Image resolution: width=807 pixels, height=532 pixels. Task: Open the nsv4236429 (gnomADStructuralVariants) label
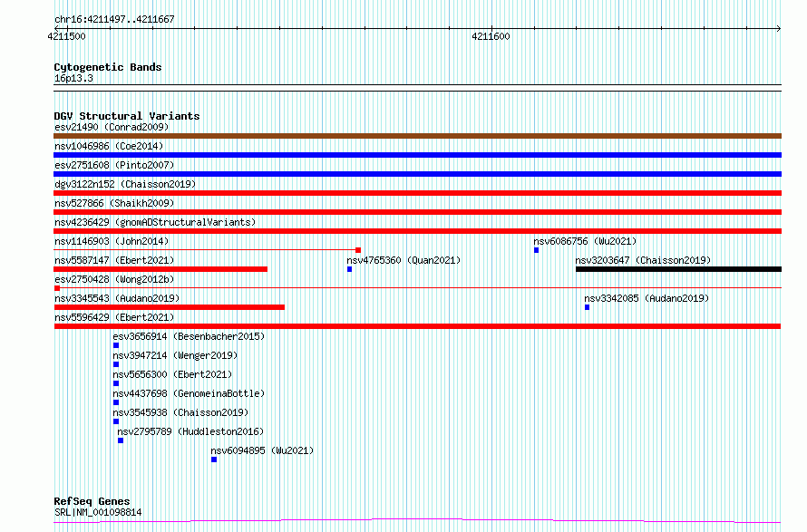point(155,222)
